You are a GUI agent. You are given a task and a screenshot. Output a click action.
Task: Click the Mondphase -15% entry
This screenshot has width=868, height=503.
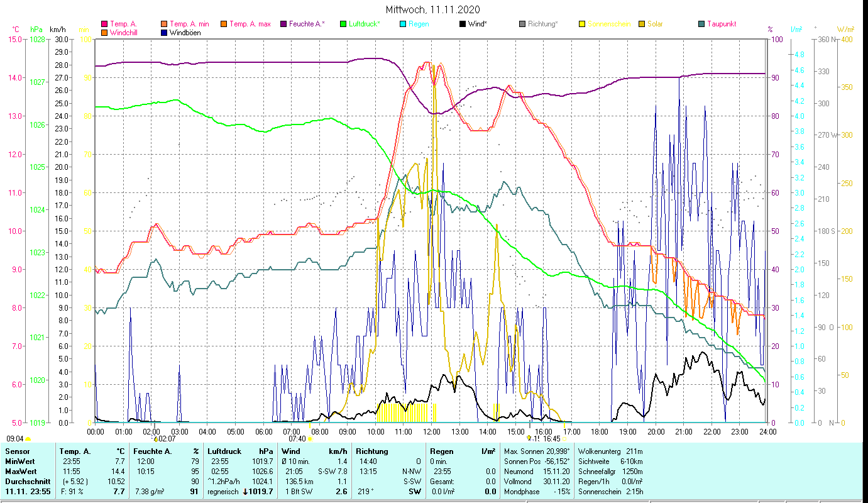(x=537, y=492)
